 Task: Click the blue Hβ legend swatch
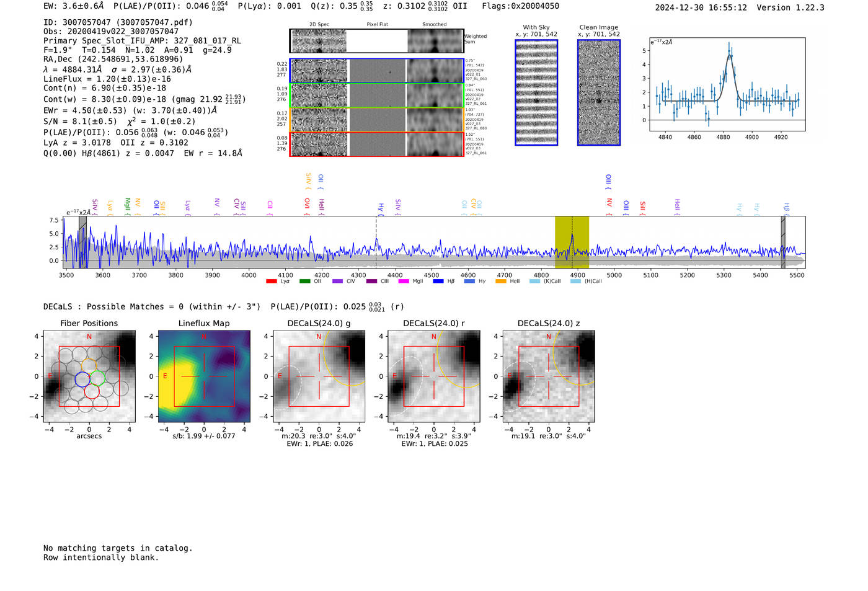tap(438, 281)
